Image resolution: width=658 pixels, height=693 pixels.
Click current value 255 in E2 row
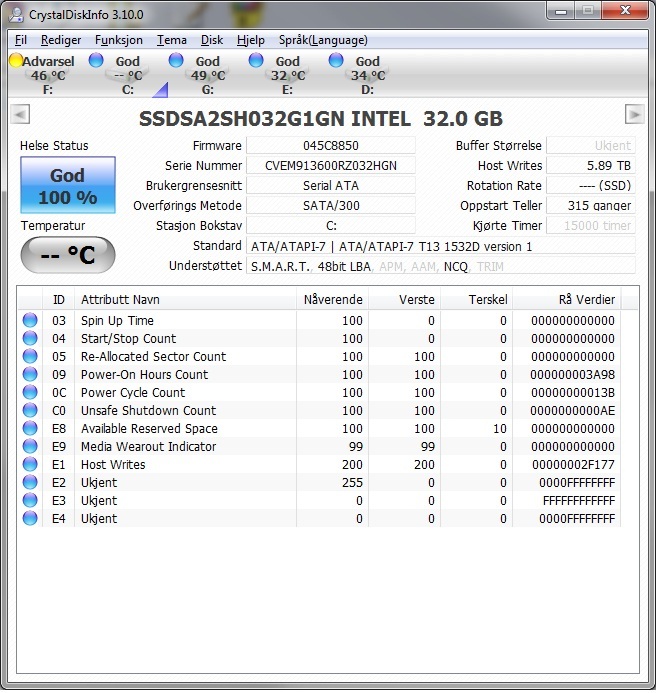[352, 482]
